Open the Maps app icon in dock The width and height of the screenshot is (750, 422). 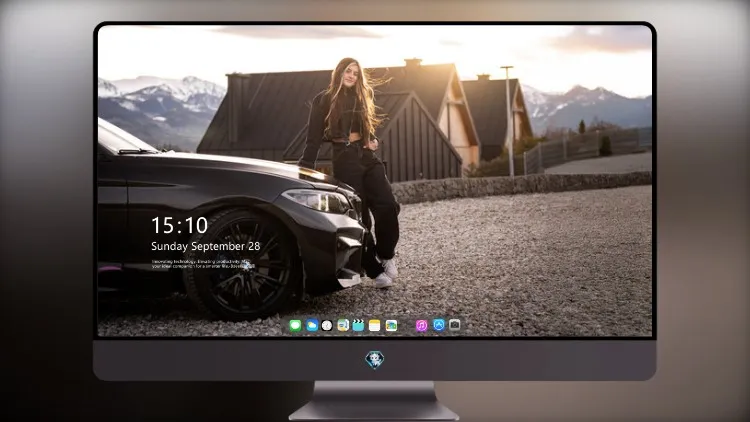tap(343, 325)
